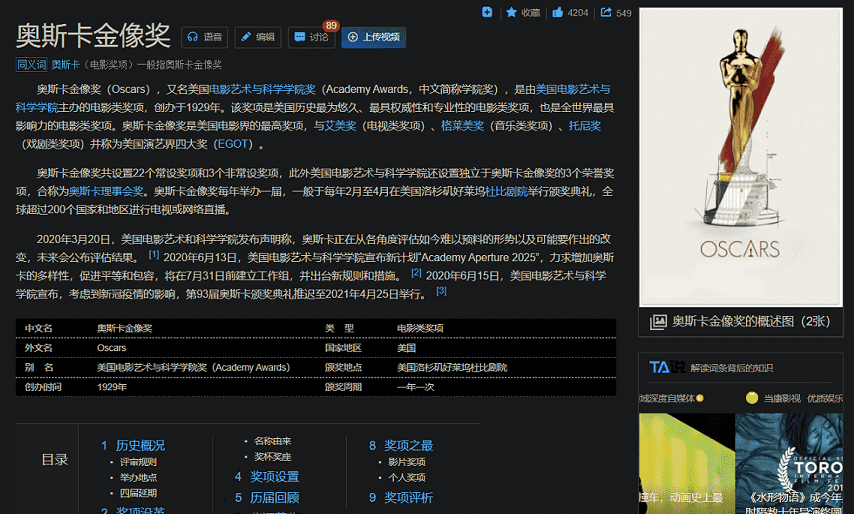Click the 奥斯卡理事会奖 link
The image size is (854, 514).
pyautogui.click(x=107, y=191)
